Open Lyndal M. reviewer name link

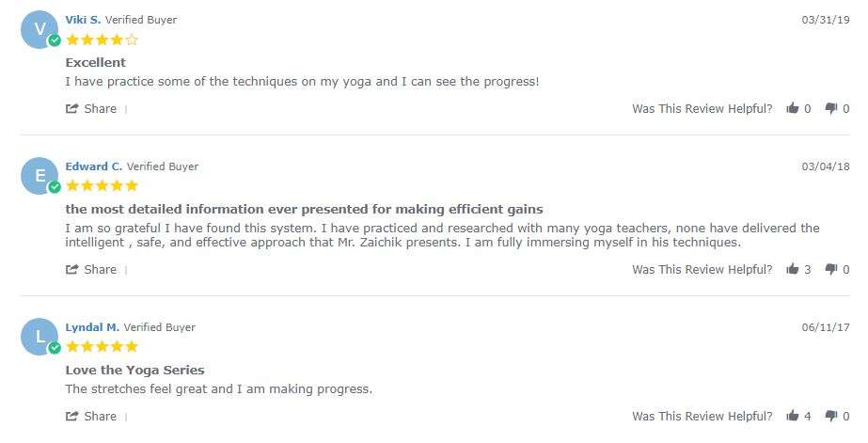[x=92, y=327]
